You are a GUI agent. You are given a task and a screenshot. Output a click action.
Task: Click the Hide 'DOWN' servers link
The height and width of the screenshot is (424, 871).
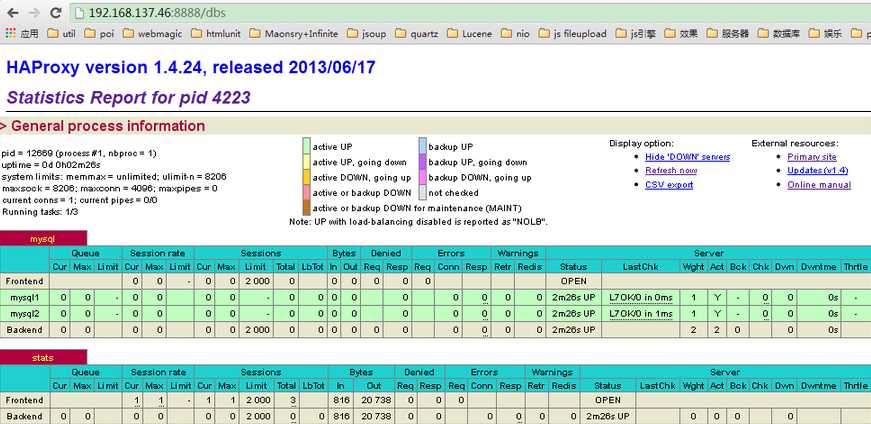point(688,157)
